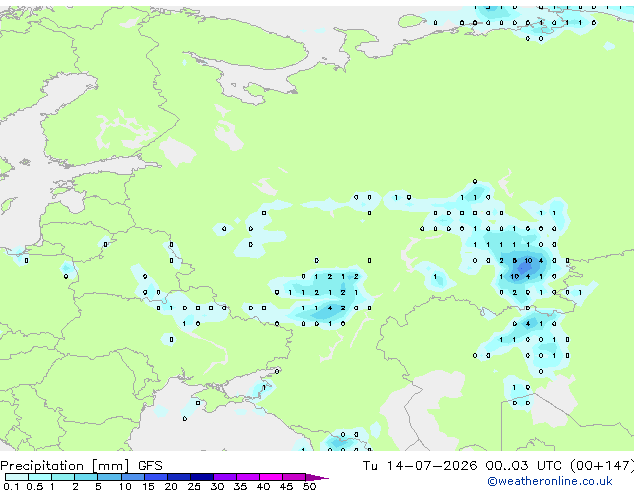Click the legend label '0.5'

(x=34, y=486)
